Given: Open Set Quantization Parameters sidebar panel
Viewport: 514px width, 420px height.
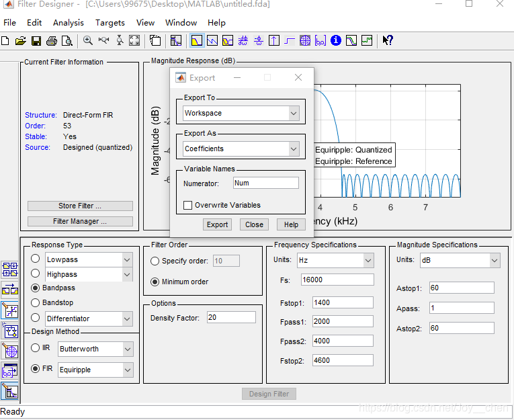Looking at the screenshot, I should click(10, 310).
